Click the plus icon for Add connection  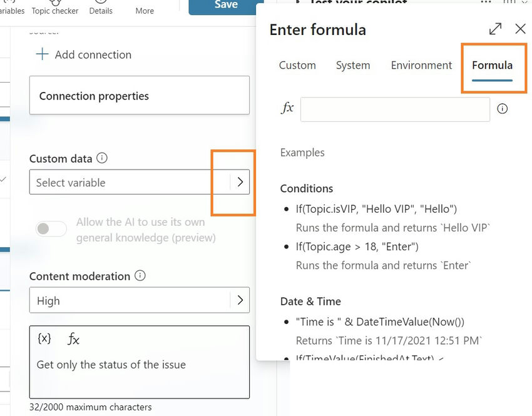tap(42, 54)
